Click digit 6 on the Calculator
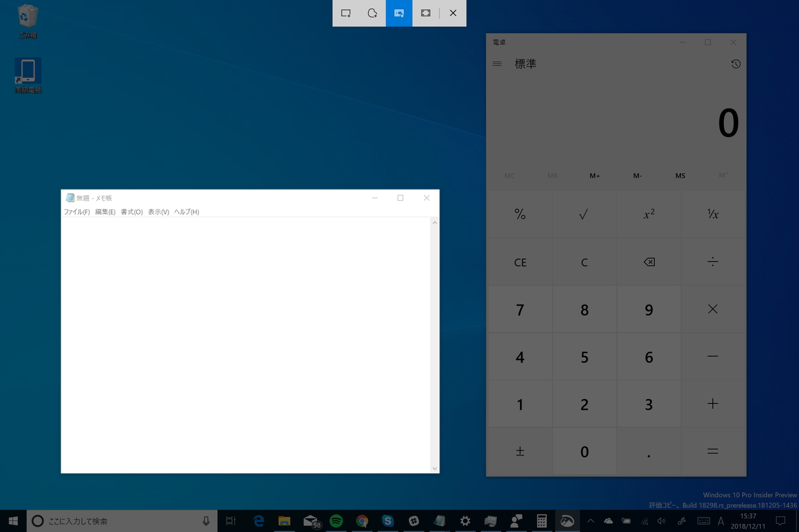This screenshot has width=799, height=532. [x=649, y=357]
